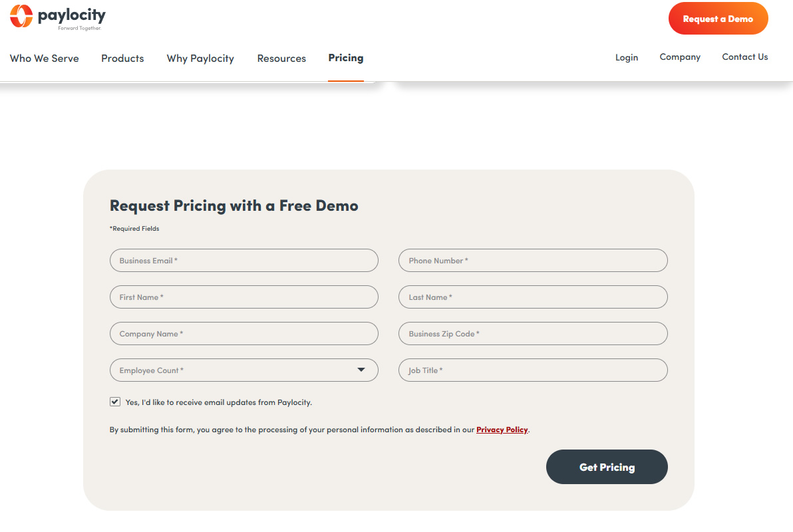This screenshot has width=793, height=532.
Task: Click the Request a Demo button
Action: (718, 19)
